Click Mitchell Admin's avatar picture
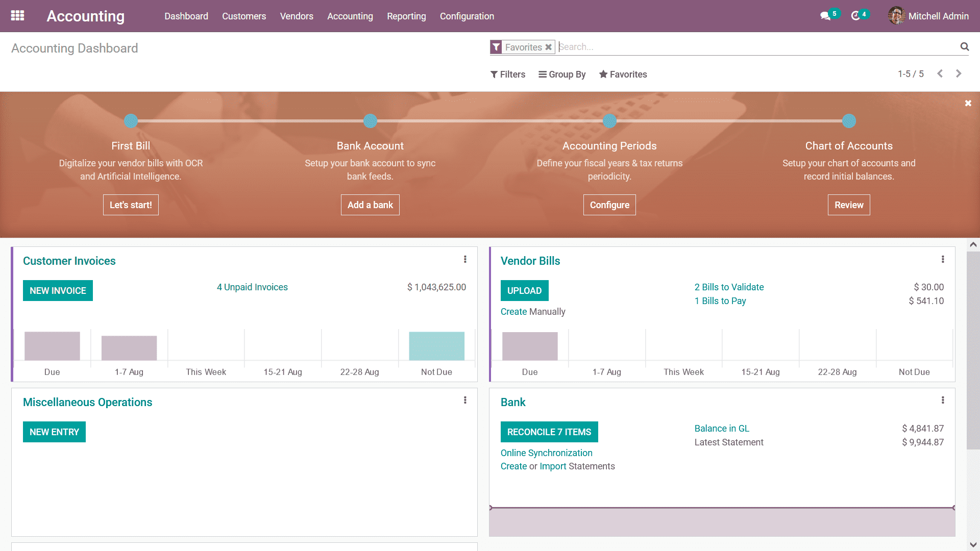980x551 pixels. pyautogui.click(x=896, y=16)
